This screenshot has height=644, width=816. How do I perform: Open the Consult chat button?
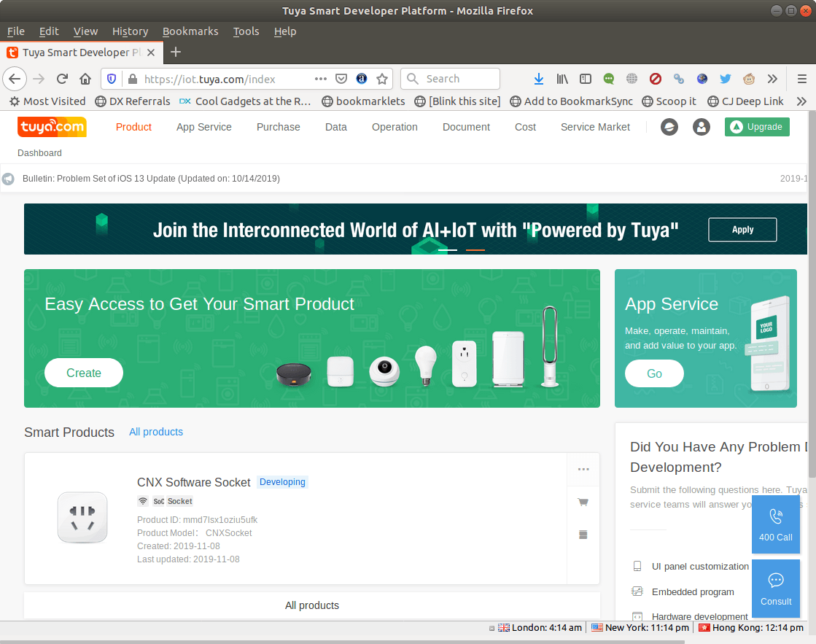pos(775,589)
